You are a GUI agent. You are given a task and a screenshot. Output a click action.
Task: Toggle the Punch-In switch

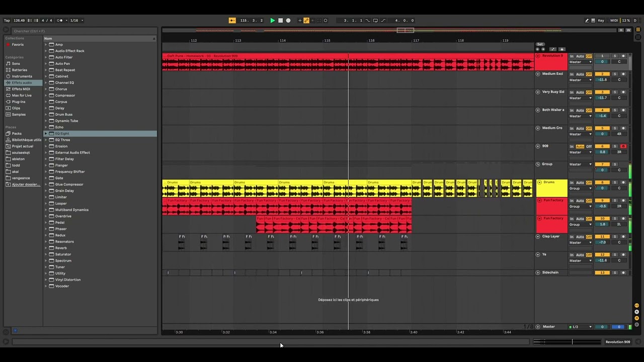(x=368, y=21)
